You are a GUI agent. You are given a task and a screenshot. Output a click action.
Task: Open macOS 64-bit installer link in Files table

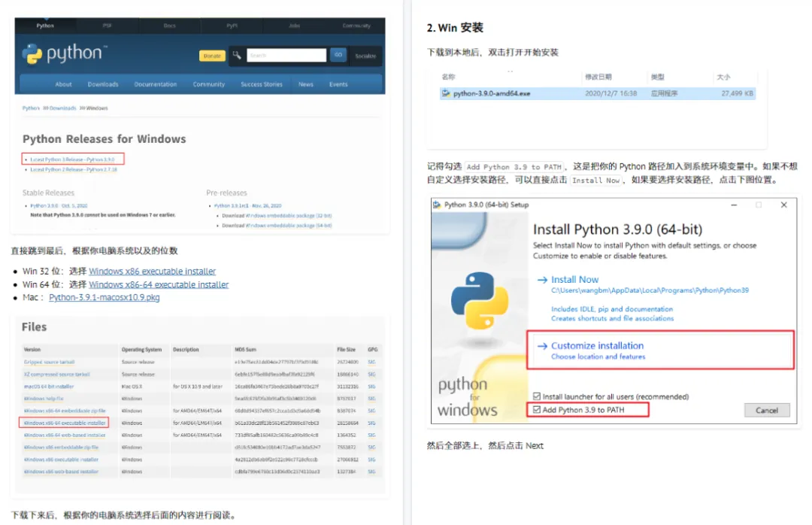pyautogui.click(x=49, y=387)
